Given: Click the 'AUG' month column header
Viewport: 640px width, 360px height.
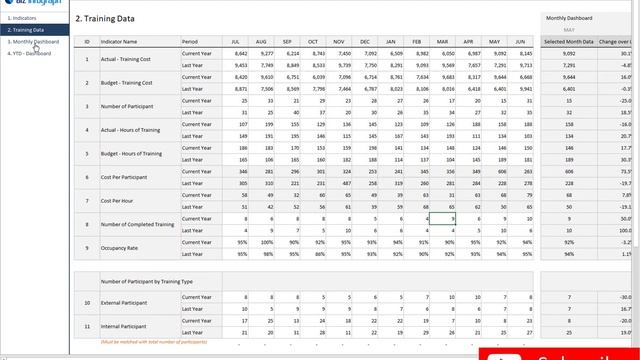Looking at the screenshot, I should point(261,42).
